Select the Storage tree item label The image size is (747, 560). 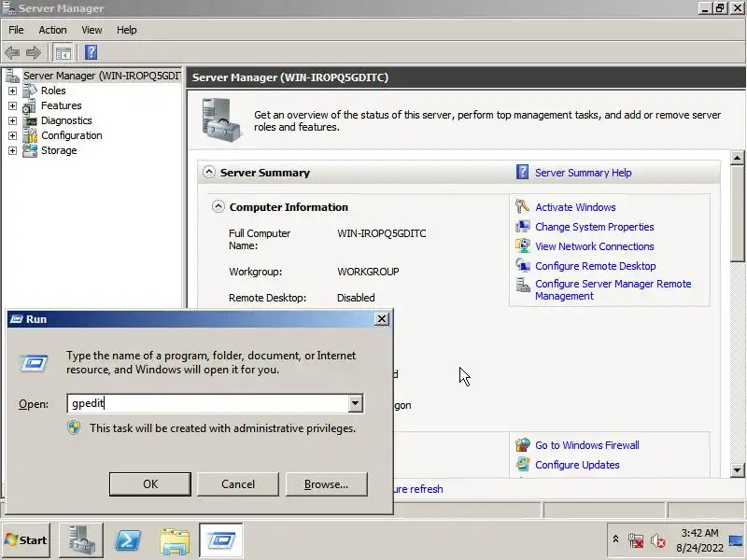coord(59,150)
